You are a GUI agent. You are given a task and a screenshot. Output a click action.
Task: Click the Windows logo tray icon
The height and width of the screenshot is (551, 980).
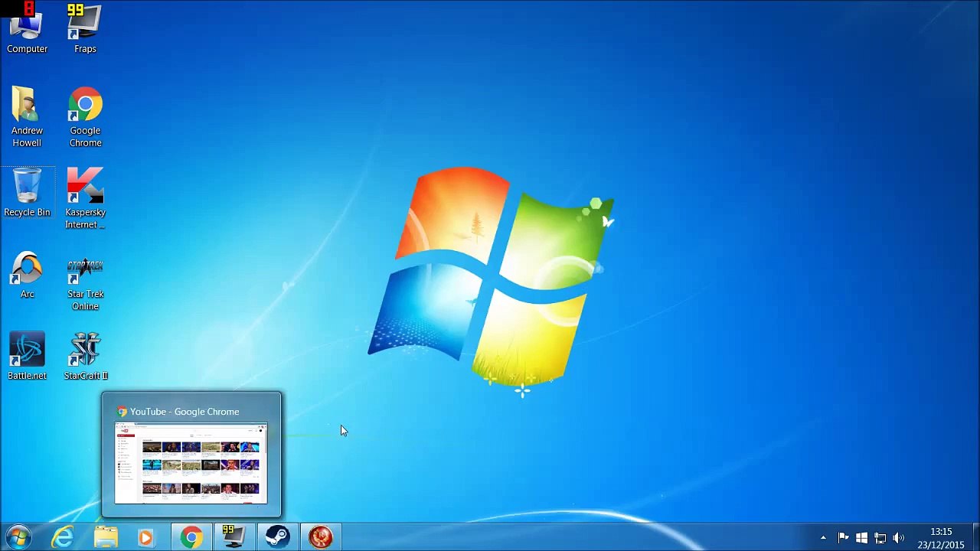(x=861, y=538)
